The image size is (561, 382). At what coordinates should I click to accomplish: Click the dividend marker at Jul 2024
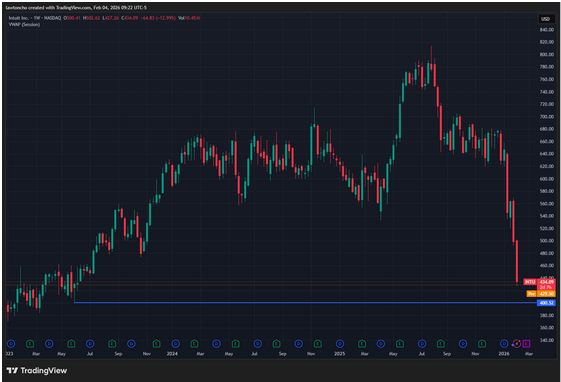[258, 344]
